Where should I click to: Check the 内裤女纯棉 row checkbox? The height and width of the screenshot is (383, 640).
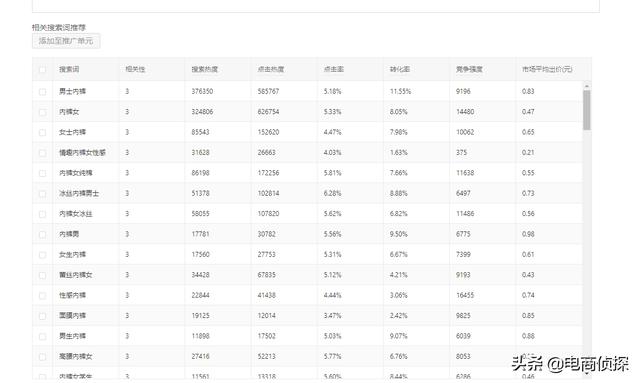42,173
